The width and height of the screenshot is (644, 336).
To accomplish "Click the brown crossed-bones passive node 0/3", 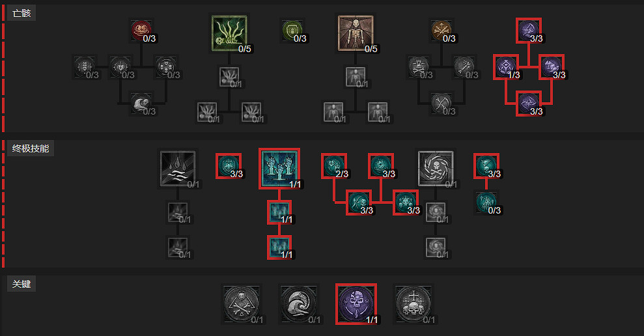I will point(441,30).
